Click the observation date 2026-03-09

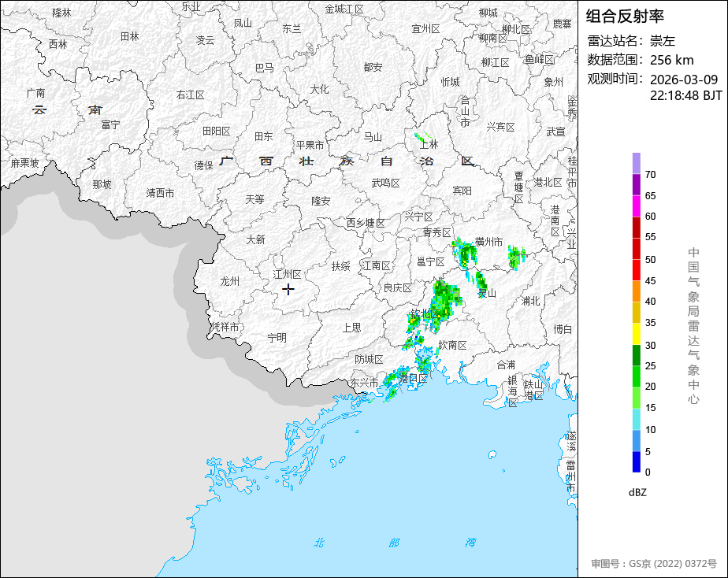pyautogui.click(x=683, y=80)
